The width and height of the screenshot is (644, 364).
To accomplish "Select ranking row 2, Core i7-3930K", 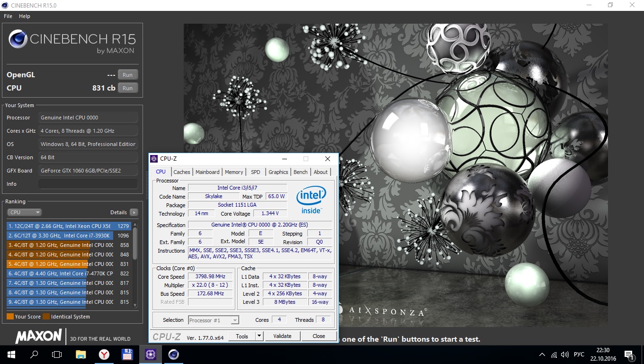I will click(69, 236).
